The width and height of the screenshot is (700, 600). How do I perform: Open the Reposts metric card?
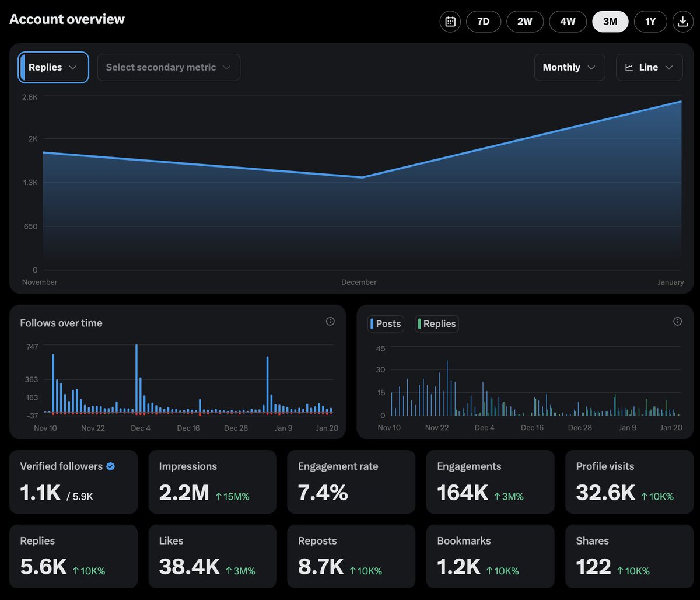[x=351, y=556]
